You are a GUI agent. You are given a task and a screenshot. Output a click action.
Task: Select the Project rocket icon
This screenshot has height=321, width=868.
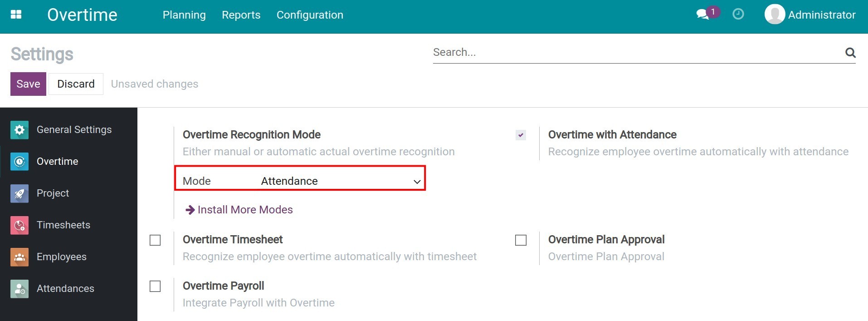[x=20, y=193]
